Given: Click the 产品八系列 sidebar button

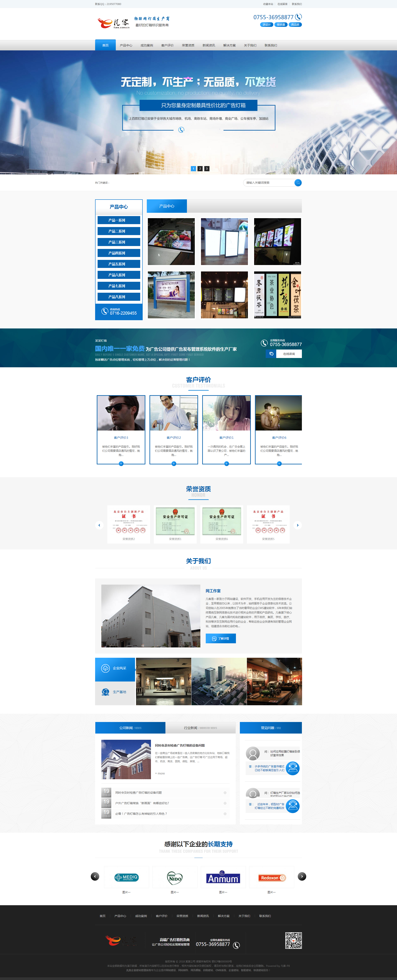Looking at the screenshot, I should pyautogui.click(x=119, y=297).
